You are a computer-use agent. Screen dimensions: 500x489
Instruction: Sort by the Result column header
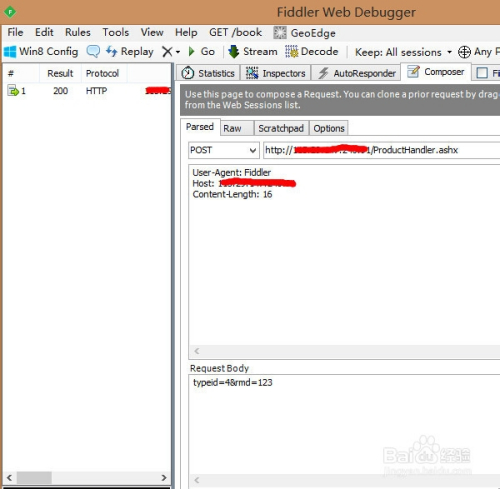[x=60, y=73]
